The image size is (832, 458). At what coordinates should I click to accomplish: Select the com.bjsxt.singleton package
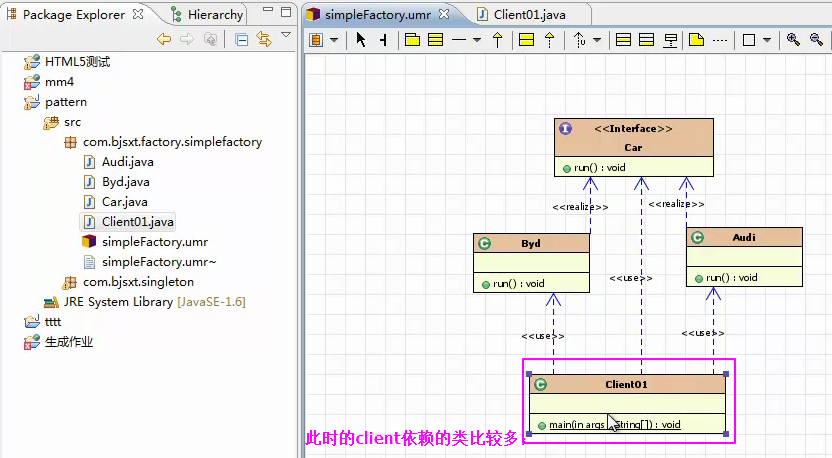tap(138, 282)
